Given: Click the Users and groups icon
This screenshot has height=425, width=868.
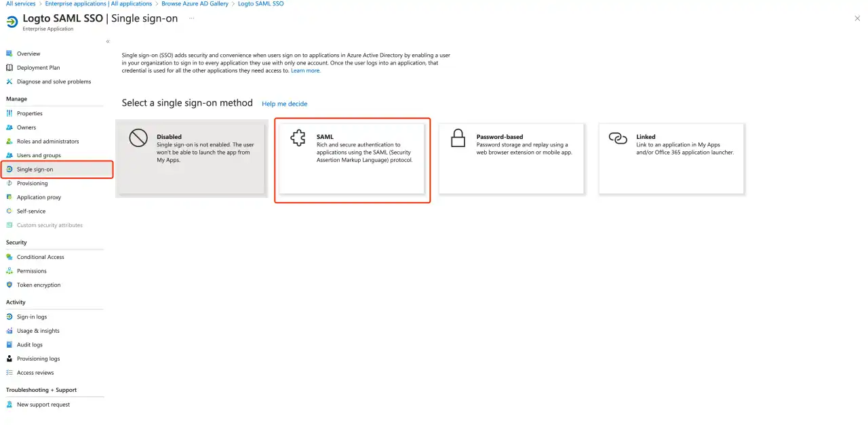Looking at the screenshot, I should tap(10, 155).
